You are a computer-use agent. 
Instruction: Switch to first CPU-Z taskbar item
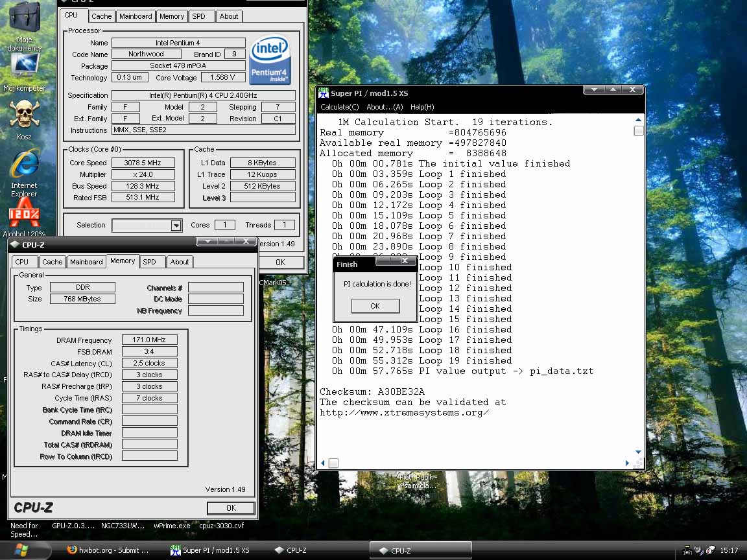291,550
